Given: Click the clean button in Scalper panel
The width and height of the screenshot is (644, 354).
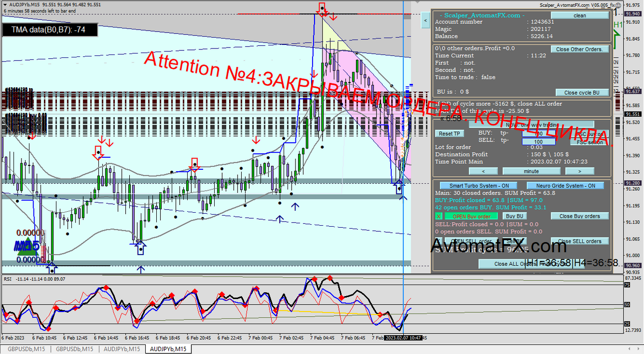Looking at the screenshot, I should pos(580,15).
